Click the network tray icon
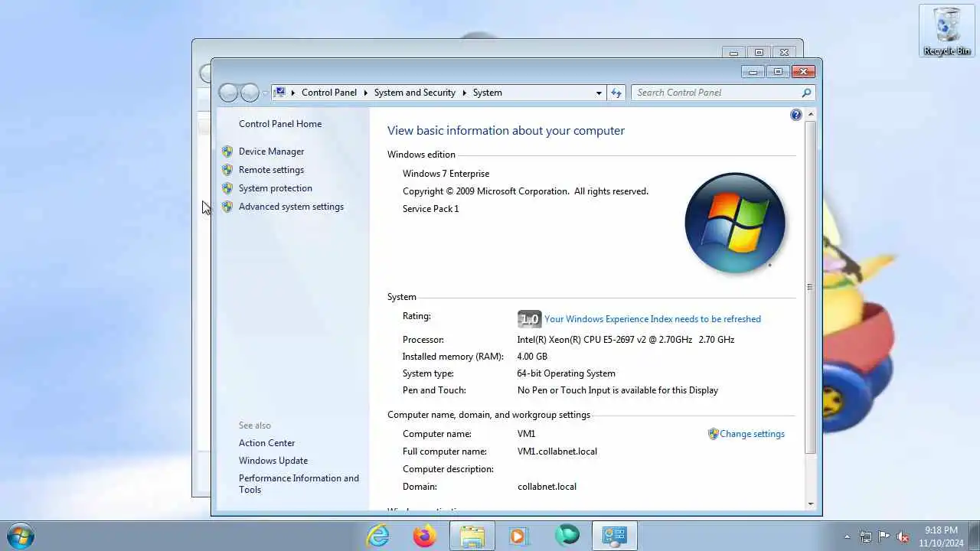The width and height of the screenshot is (980, 551). 865,536
